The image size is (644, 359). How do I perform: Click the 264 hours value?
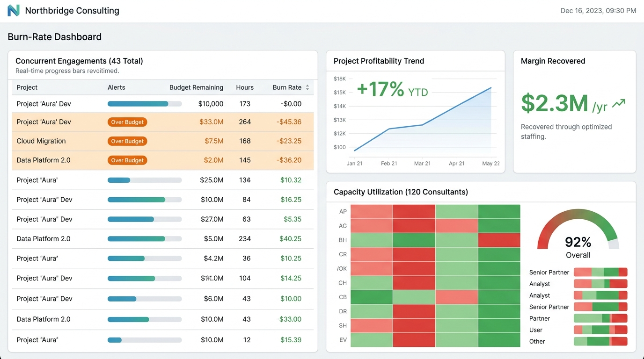(245, 122)
